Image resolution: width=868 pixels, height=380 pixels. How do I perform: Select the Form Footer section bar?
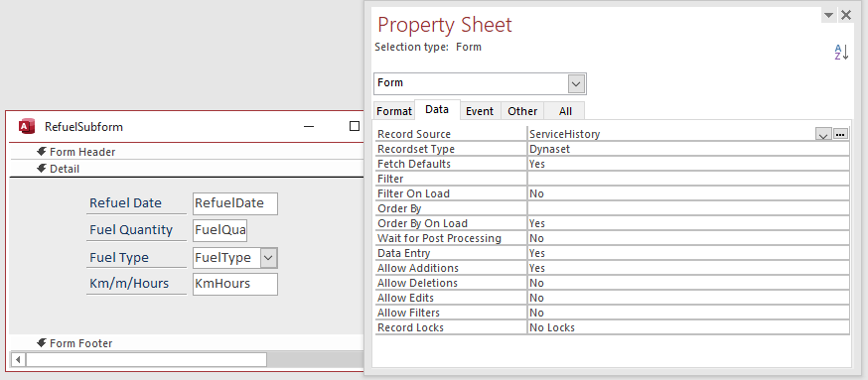coord(186,343)
